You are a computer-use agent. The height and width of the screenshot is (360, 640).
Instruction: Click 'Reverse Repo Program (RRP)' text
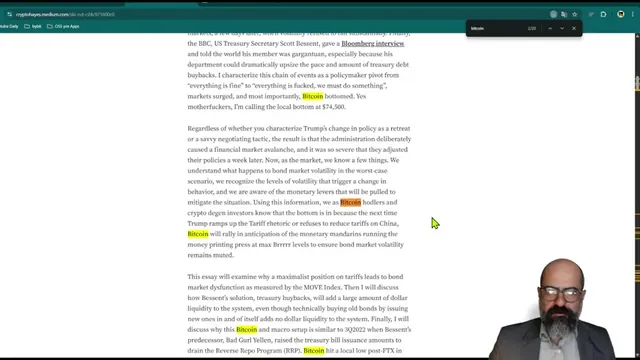[x=258, y=351]
